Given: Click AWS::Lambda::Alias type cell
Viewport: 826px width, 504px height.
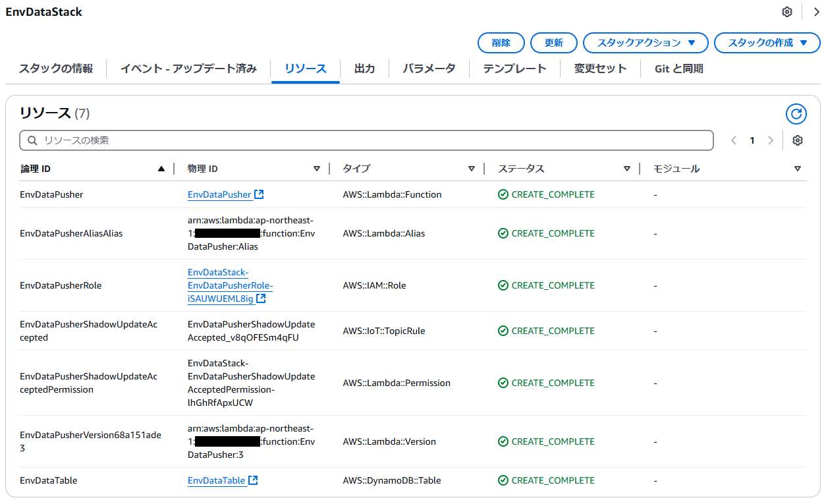Looking at the screenshot, I should [x=384, y=233].
